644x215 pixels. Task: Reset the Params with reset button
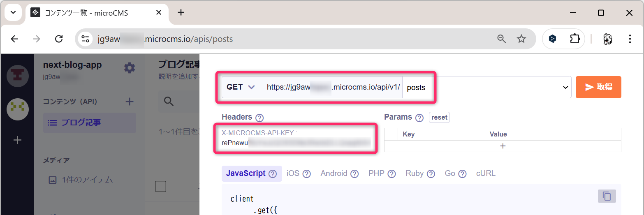tap(439, 118)
